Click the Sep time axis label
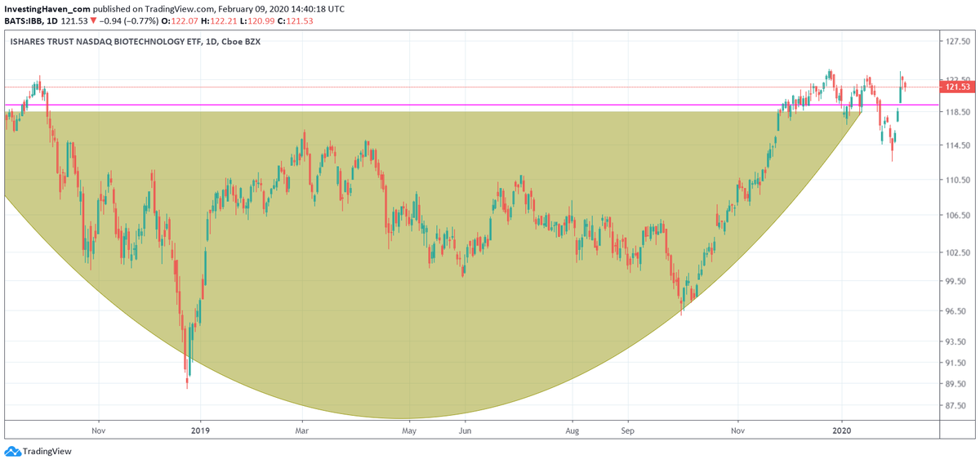980x464 pixels. pos(628,429)
